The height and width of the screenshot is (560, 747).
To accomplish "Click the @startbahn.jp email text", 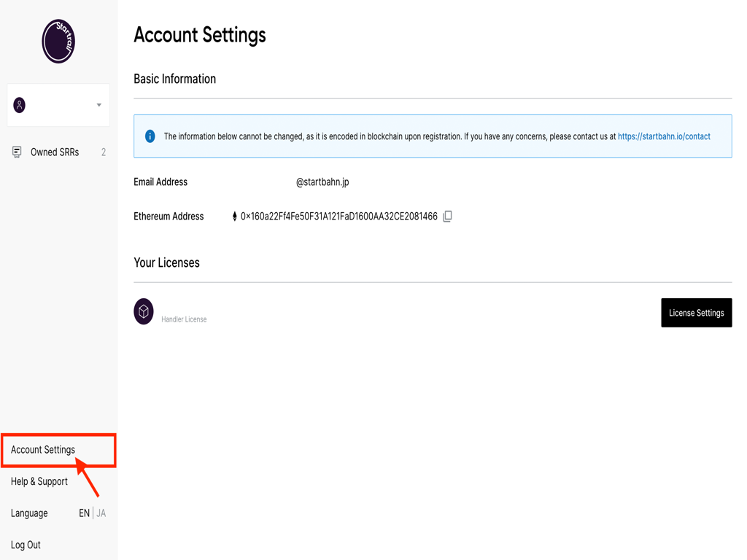I will coord(322,182).
